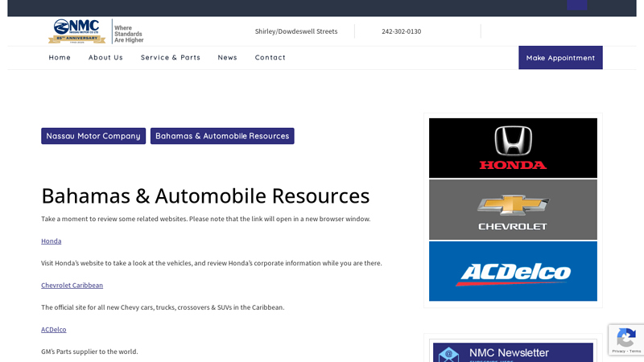Navigate to Contact page

point(270,57)
